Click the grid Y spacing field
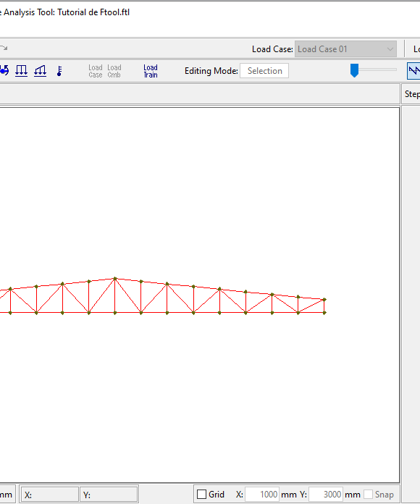The image size is (420, 504). 326,494
